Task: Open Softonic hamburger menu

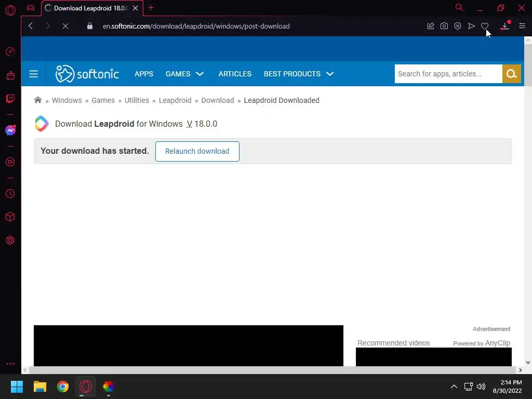Action: click(33, 74)
